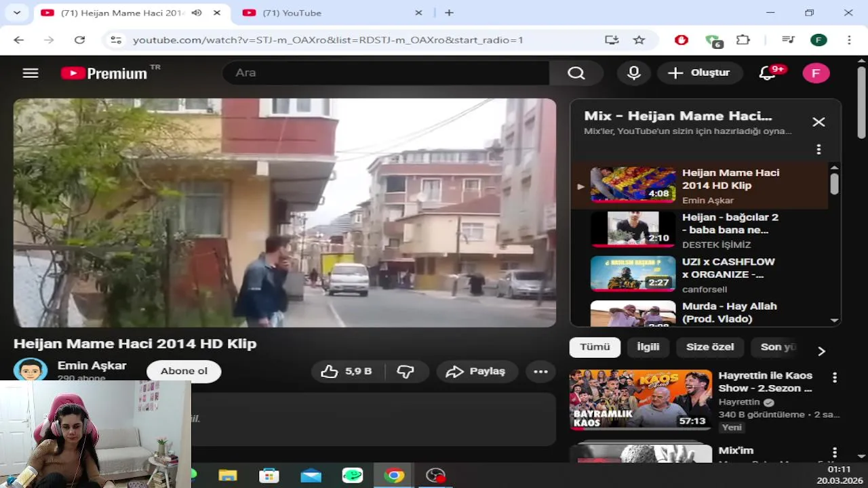This screenshot has width=868, height=488.
Task: View site information icon in address bar
Action: [116, 40]
